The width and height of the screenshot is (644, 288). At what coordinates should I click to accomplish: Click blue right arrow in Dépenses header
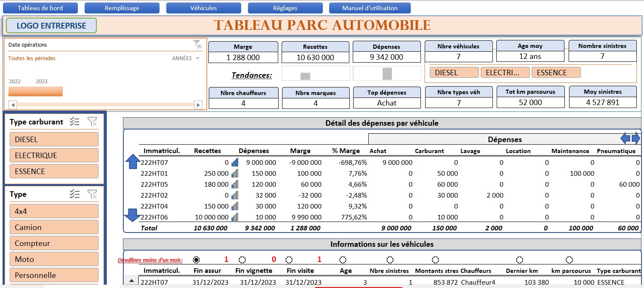click(x=636, y=138)
